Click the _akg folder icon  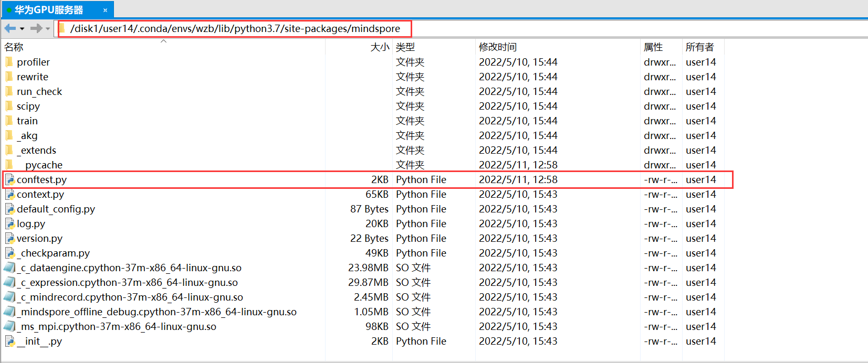tap(9, 135)
